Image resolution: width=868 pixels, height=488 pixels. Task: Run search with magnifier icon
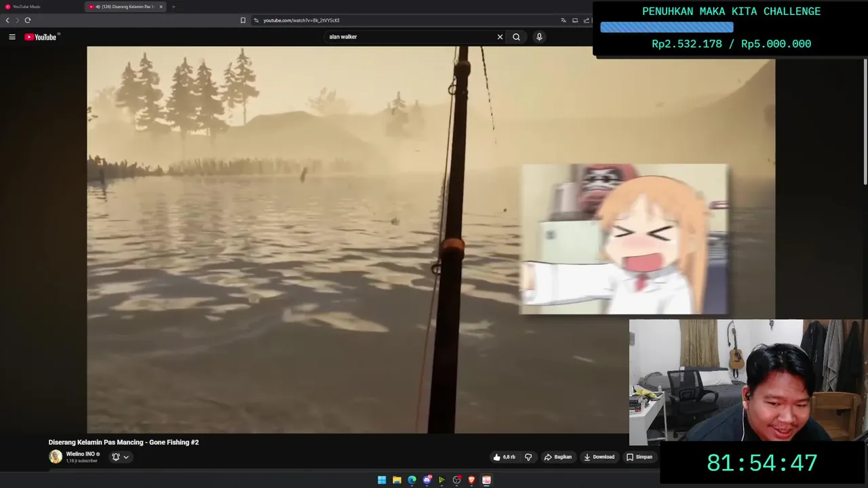click(x=516, y=37)
